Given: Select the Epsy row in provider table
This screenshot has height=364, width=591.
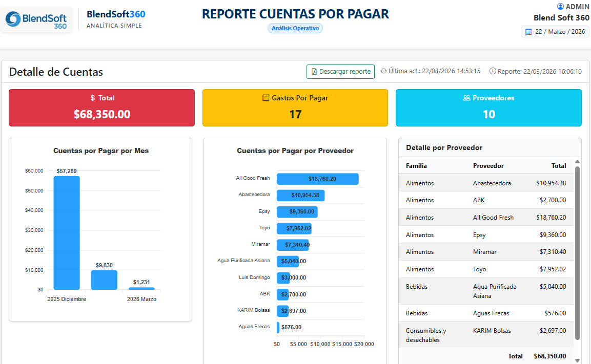Looking at the screenshot, I should tap(486, 234).
